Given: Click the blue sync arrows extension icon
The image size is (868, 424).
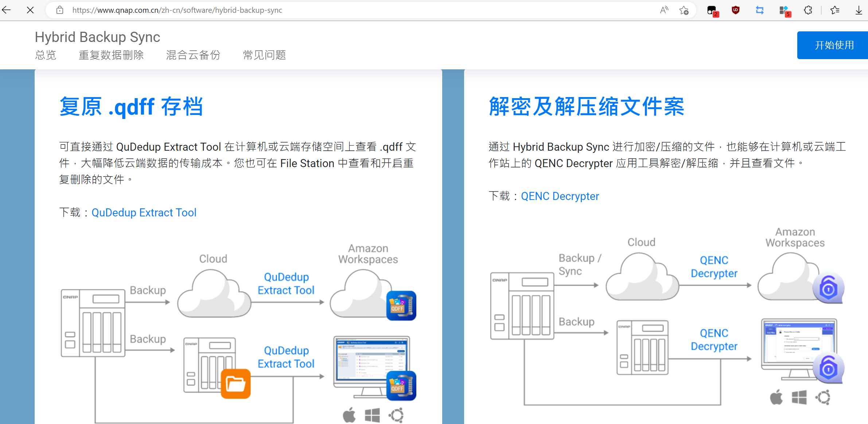Looking at the screenshot, I should [760, 10].
